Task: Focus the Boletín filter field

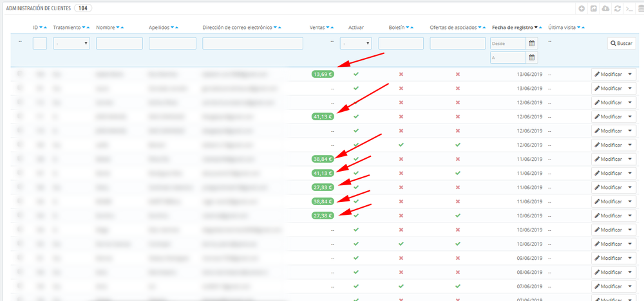Action: [x=401, y=43]
